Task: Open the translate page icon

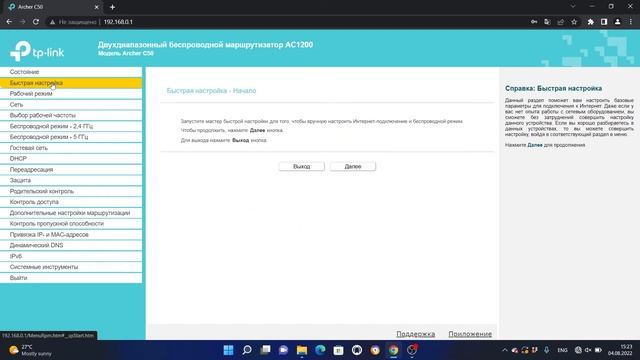Action: point(547,22)
